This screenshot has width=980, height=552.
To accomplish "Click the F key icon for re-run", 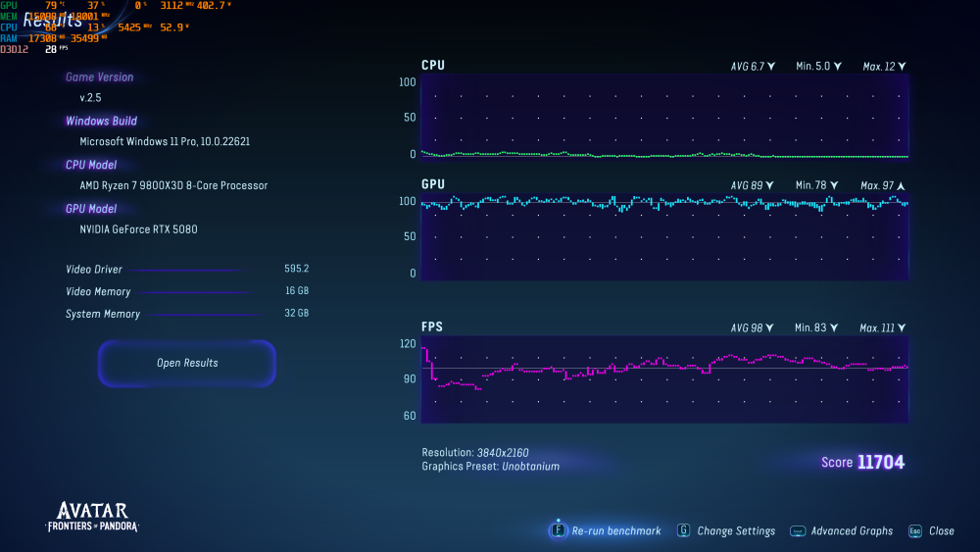I will (559, 530).
